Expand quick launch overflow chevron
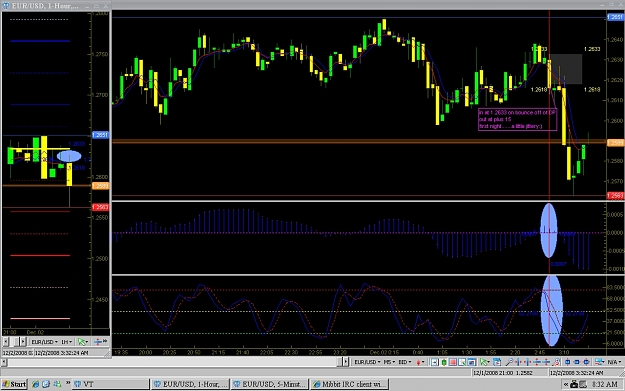Viewport: 625px width, 391px height. pyautogui.click(x=68, y=383)
